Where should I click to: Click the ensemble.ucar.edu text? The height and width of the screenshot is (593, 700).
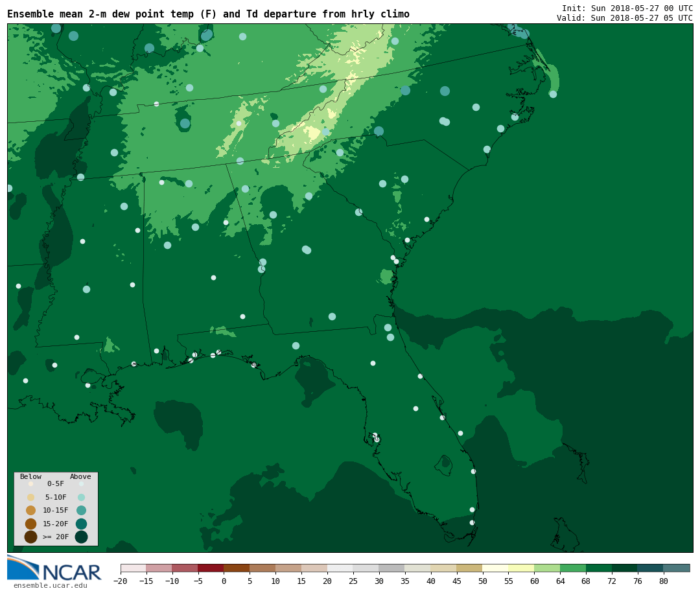(51, 585)
